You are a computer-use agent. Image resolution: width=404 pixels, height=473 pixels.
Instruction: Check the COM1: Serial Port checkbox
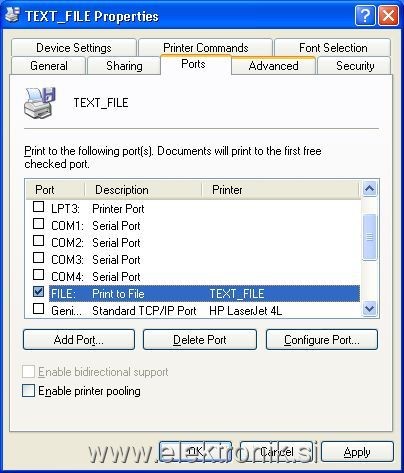click(39, 224)
